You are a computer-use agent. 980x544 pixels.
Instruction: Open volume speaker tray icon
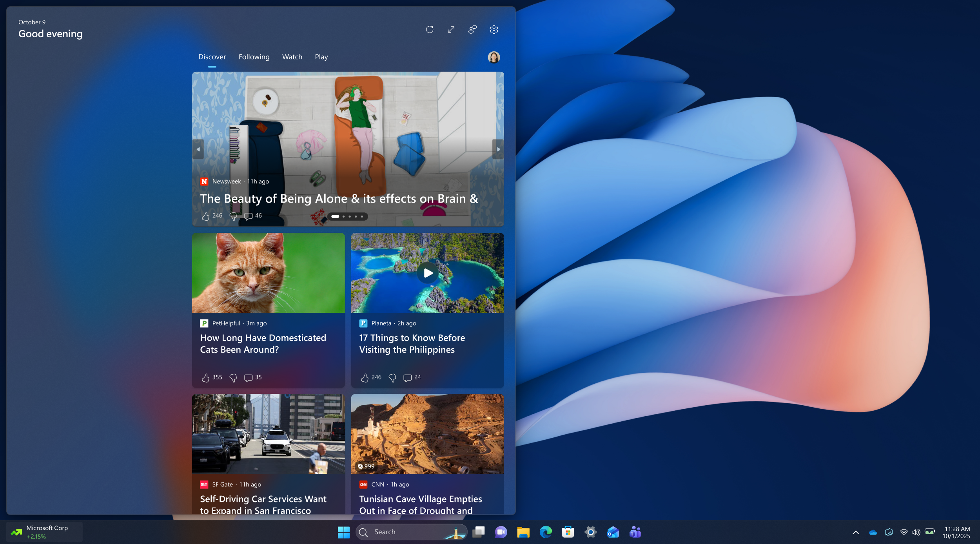pyautogui.click(x=916, y=532)
